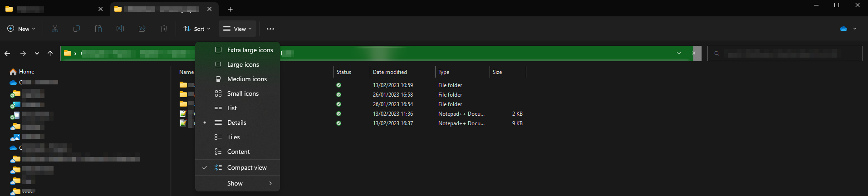
Task: Open Home in the navigation pane
Action: (x=26, y=72)
